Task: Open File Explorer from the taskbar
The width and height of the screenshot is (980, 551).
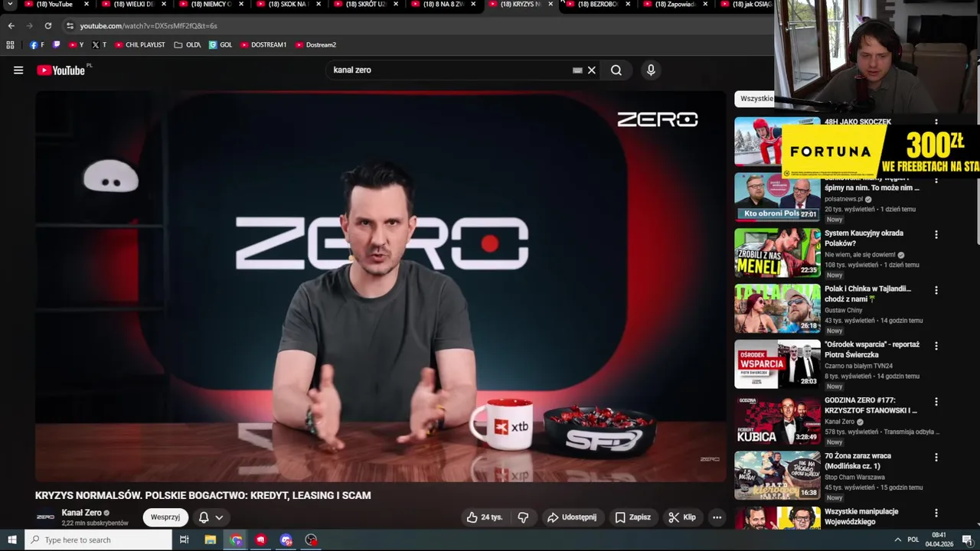Action: click(210, 540)
